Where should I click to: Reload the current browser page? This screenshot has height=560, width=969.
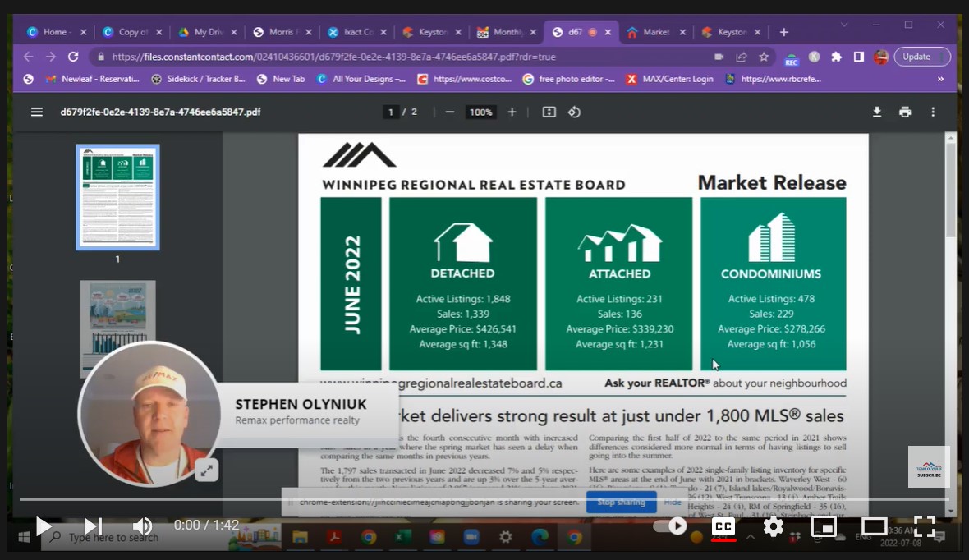tap(73, 57)
